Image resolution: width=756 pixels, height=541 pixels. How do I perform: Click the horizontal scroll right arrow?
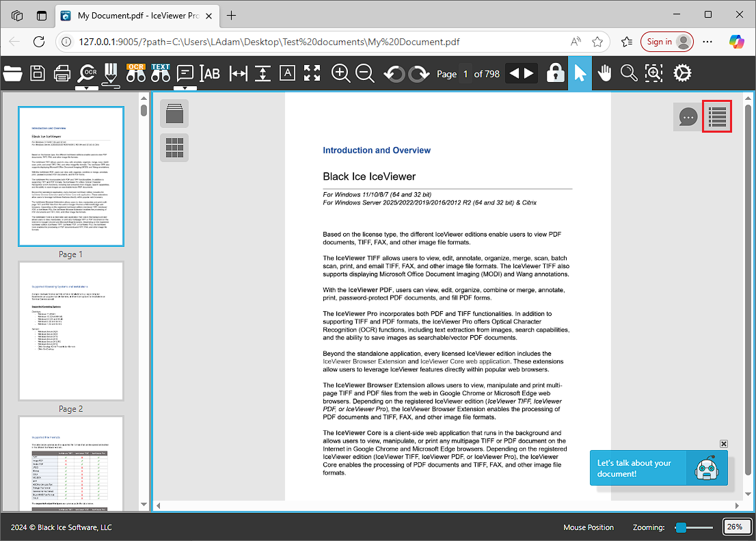(737, 505)
